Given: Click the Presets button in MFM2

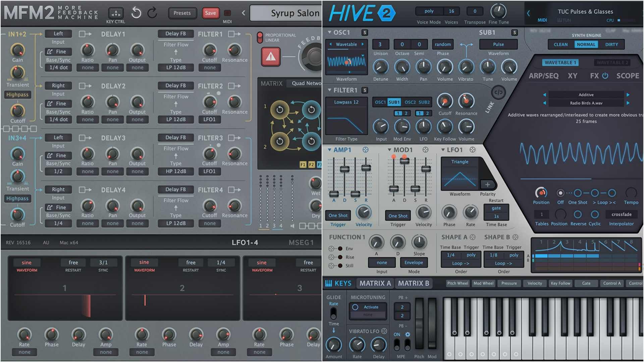Looking at the screenshot, I should point(182,13).
